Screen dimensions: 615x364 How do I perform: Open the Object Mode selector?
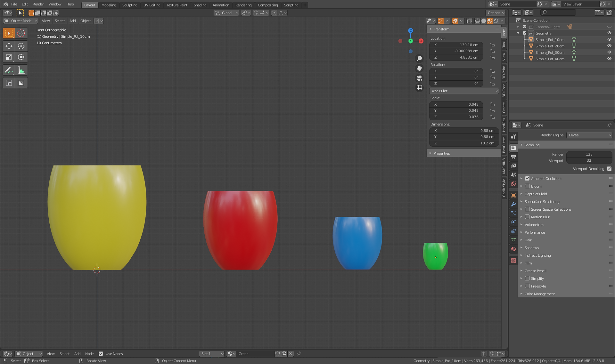21,21
